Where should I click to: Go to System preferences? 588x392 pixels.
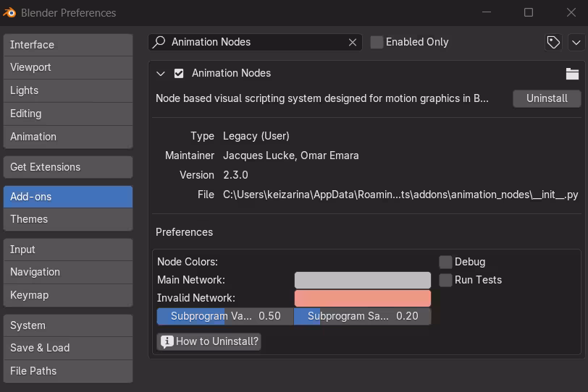click(68, 325)
